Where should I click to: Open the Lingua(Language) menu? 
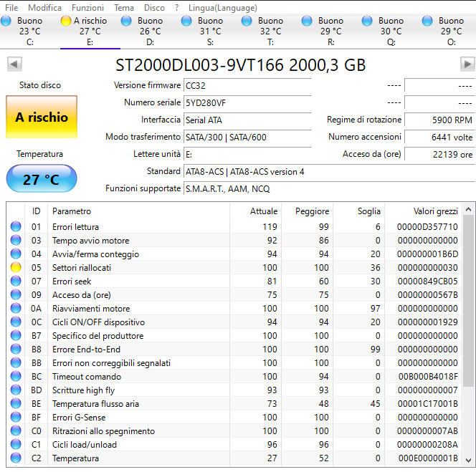click(222, 7)
